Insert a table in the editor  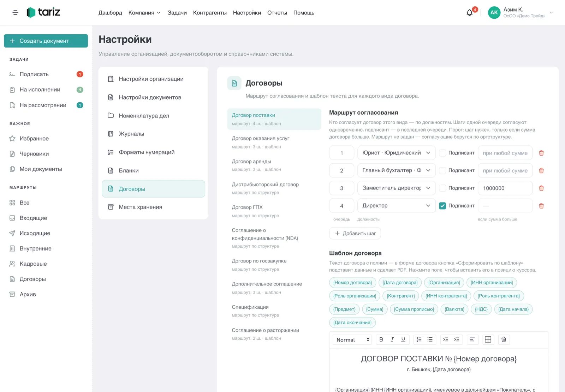point(488,339)
